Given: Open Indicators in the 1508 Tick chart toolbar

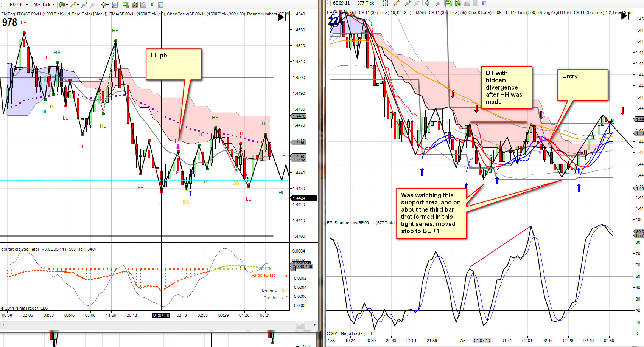Looking at the screenshot, I should point(143,5).
